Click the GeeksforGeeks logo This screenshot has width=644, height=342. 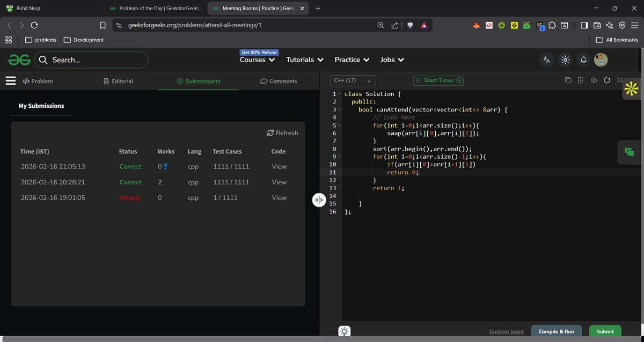click(x=19, y=60)
